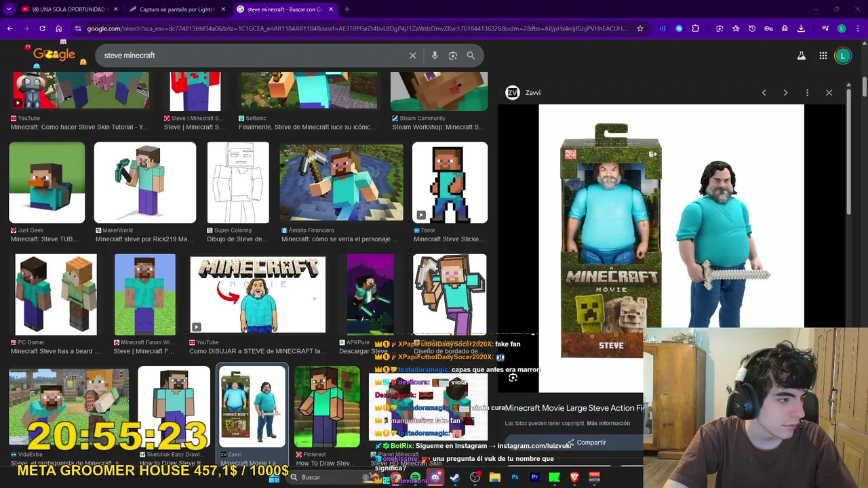Show next image in the preview panel

785,93
